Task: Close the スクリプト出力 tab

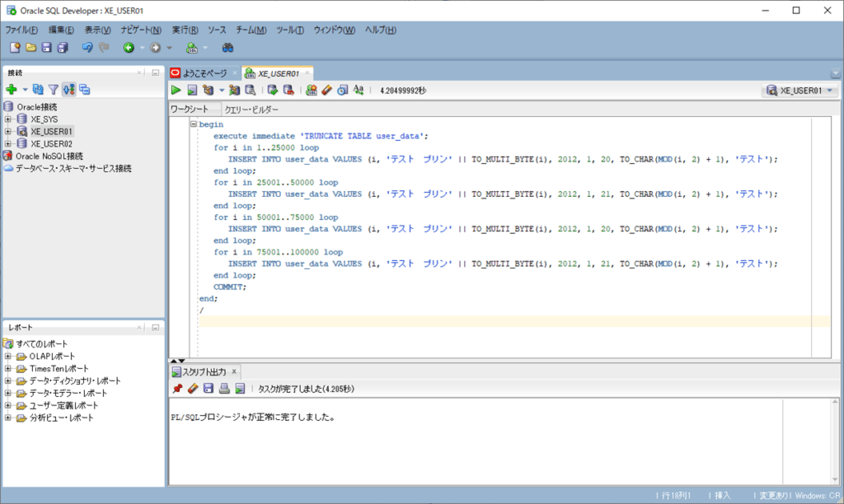Action: 234,371
